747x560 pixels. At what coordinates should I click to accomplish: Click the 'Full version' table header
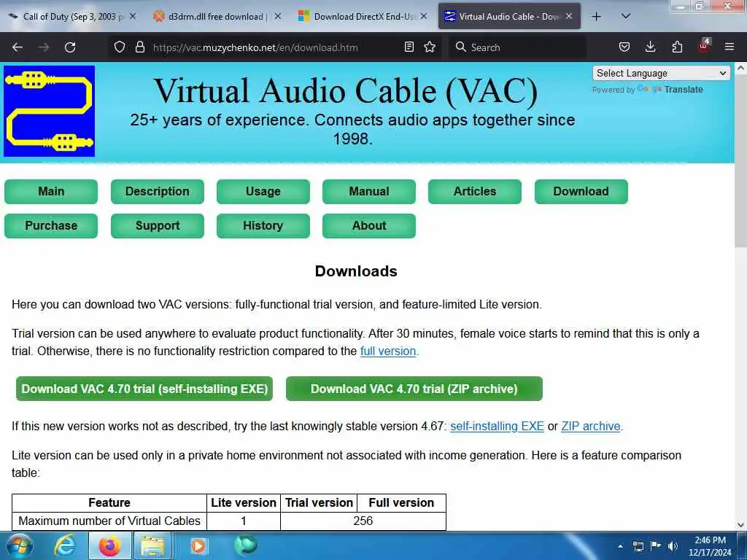401,503
